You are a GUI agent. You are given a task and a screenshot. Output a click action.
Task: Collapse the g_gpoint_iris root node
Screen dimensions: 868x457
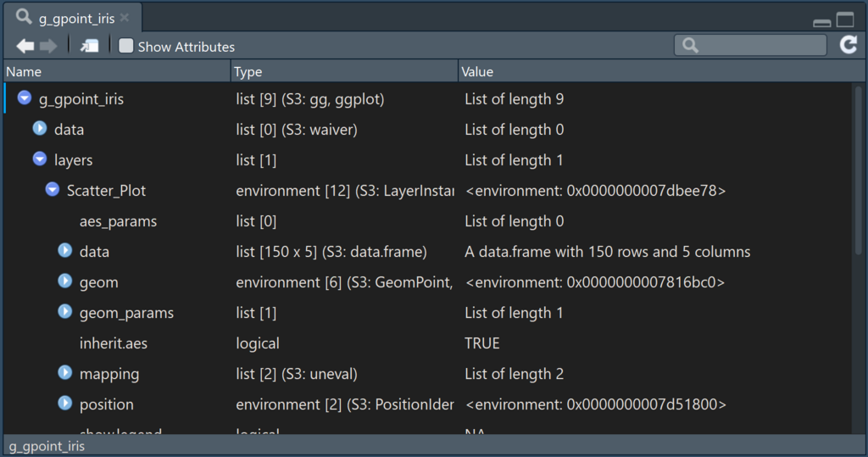click(x=25, y=99)
